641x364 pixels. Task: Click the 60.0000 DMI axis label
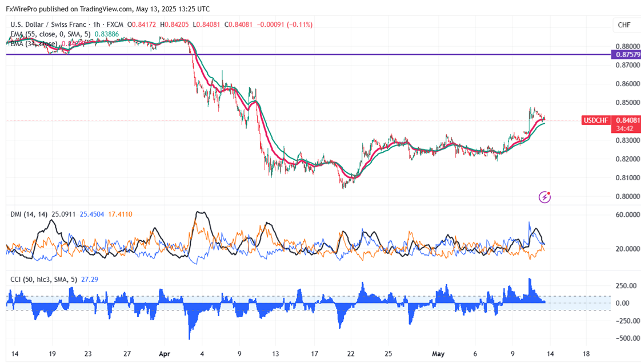[x=627, y=215]
